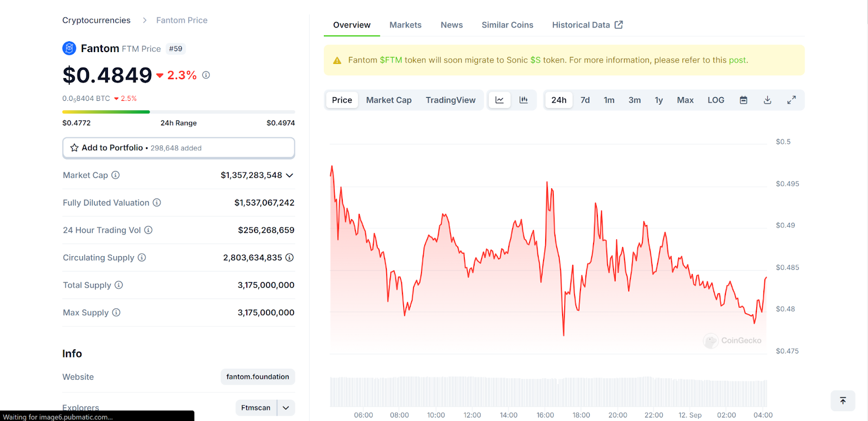The height and width of the screenshot is (421, 868).
Task: Open the Historical Data tab
Action: coord(588,25)
